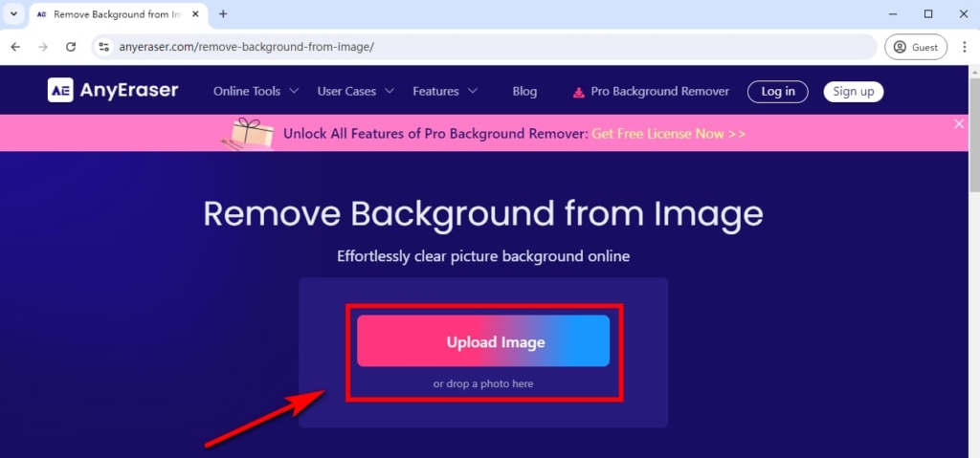This screenshot has width=980, height=458.
Task: Click the site information icon in address bar
Action: coord(104,47)
